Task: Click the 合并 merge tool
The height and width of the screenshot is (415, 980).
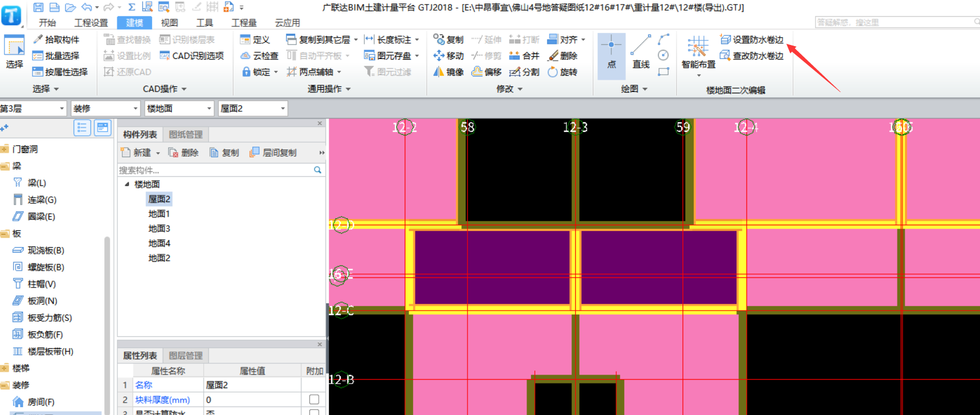Action: pos(524,56)
